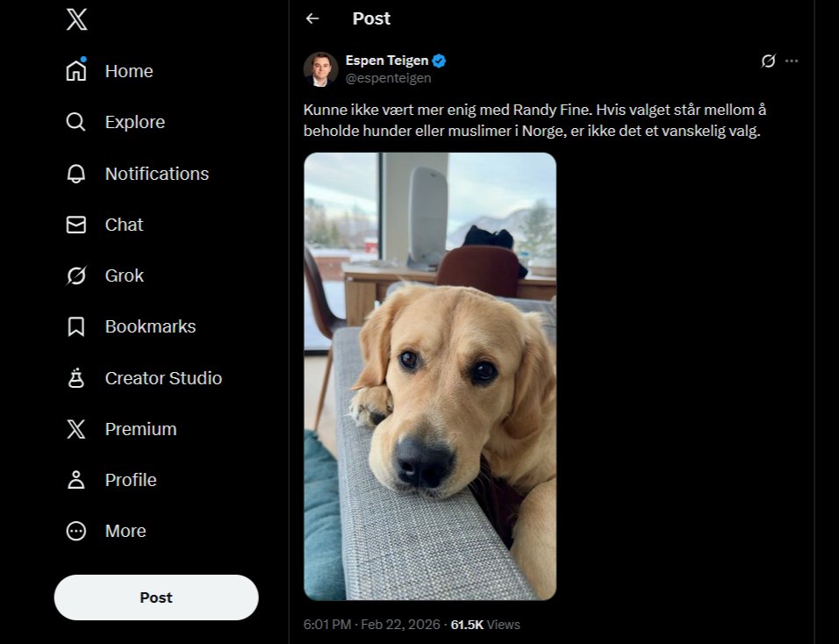
Task: Open Creator Studio icon
Action: coord(76,378)
